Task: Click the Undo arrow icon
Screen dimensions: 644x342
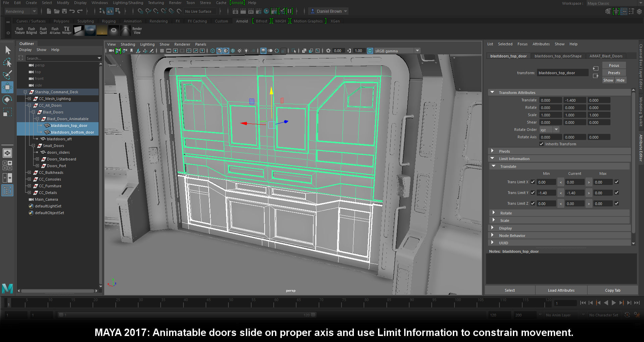Action: [x=72, y=11]
